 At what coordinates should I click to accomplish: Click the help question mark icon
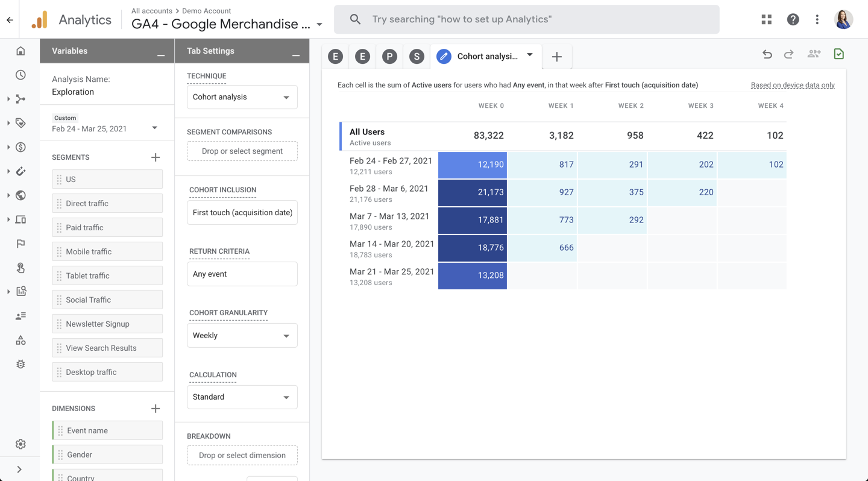793,19
